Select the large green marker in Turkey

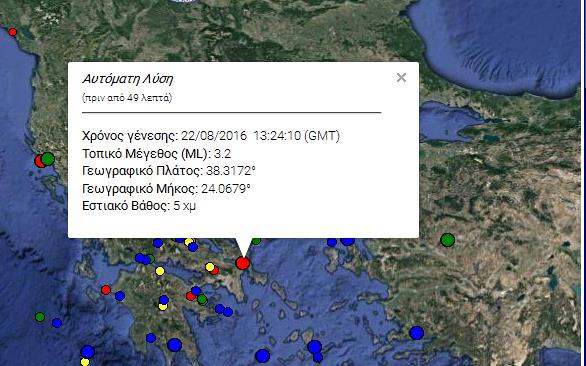pyautogui.click(x=447, y=240)
